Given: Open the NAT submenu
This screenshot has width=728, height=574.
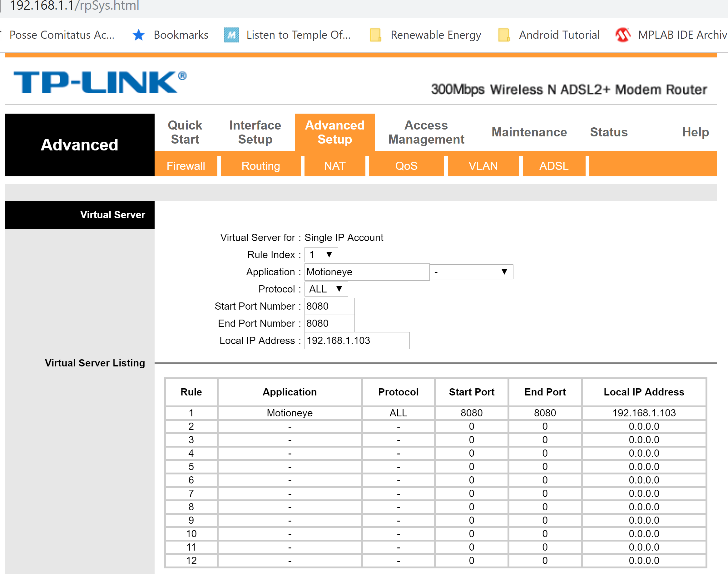Looking at the screenshot, I should (334, 166).
